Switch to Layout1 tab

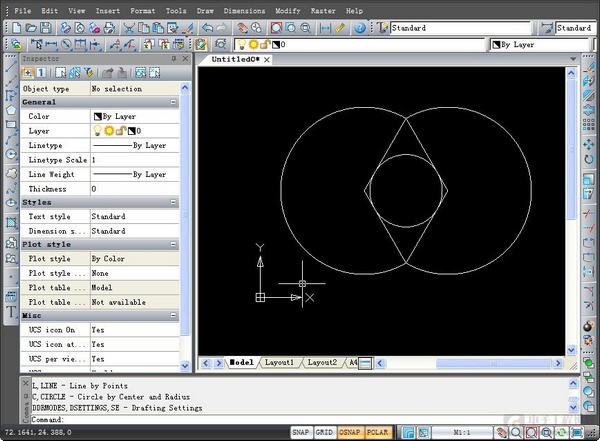tap(279, 362)
